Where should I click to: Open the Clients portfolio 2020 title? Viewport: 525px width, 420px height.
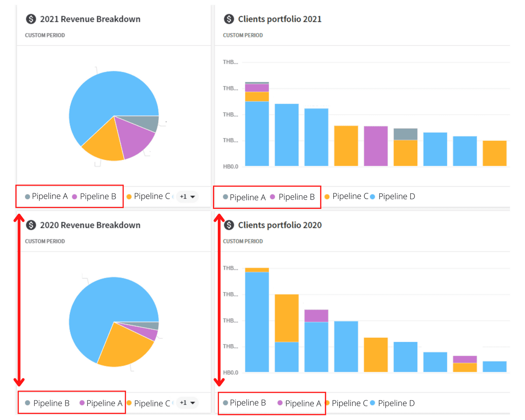coord(280,225)
